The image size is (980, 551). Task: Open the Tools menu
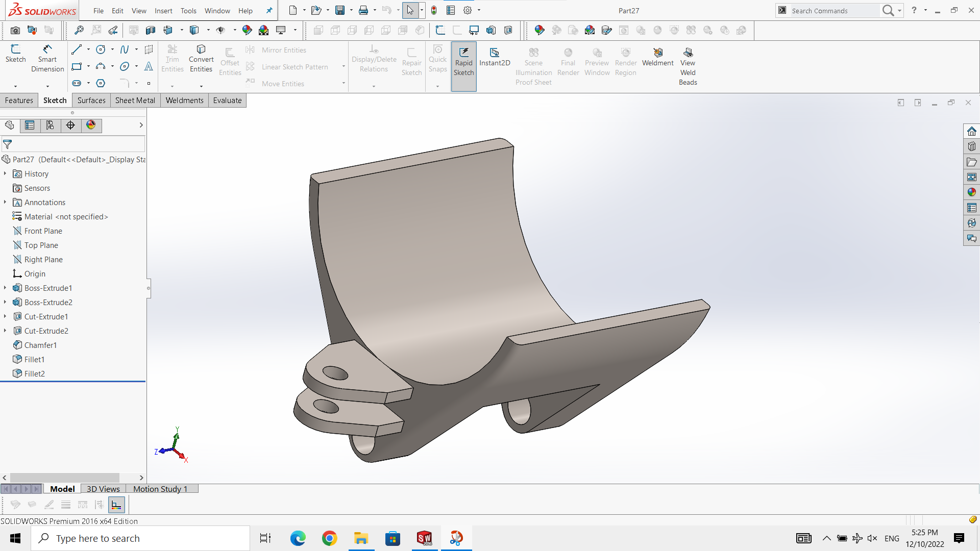tap(188, 11)
